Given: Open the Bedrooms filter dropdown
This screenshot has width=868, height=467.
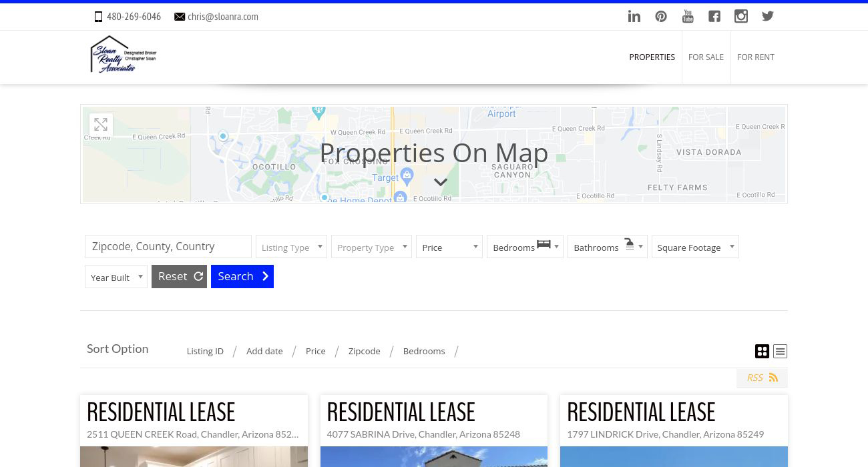Looking at the screenshot, I should pyautogui.click(x=525, y=246).
